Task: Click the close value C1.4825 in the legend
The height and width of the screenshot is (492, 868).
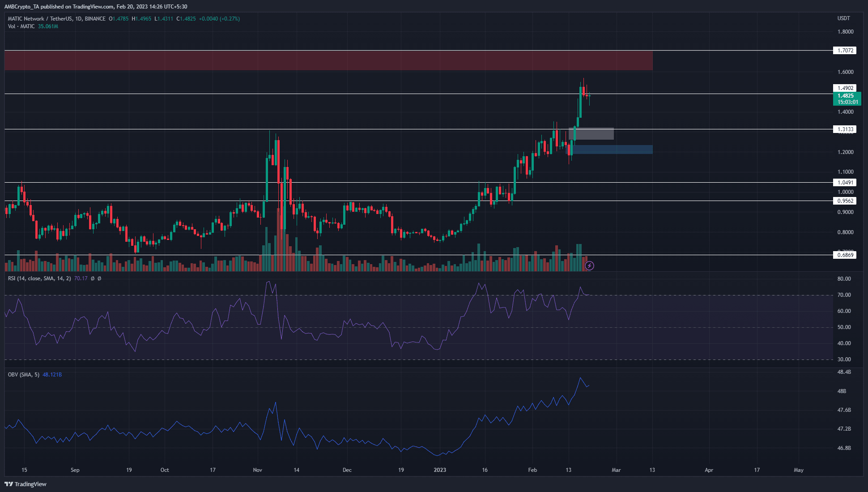Action: 186,19
